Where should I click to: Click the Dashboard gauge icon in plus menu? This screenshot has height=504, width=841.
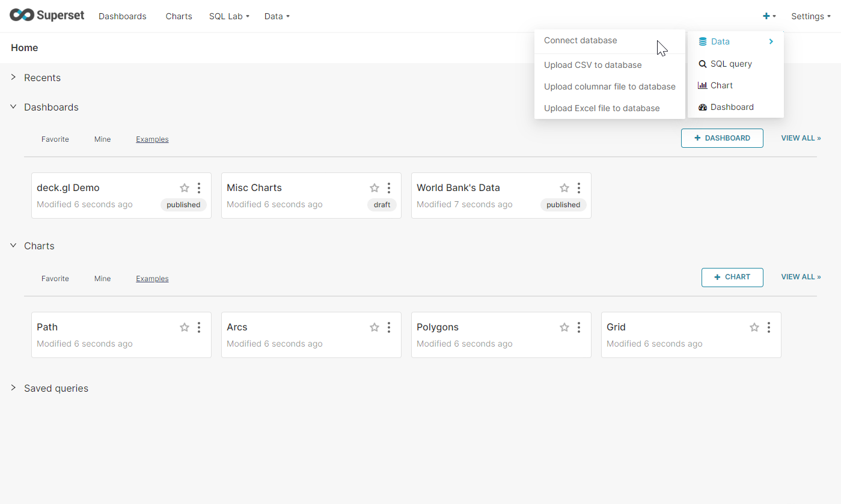click(703, 108)
